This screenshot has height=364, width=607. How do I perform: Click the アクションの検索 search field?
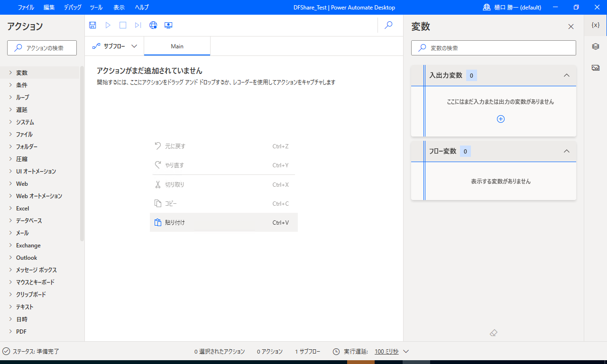[42, 48]
